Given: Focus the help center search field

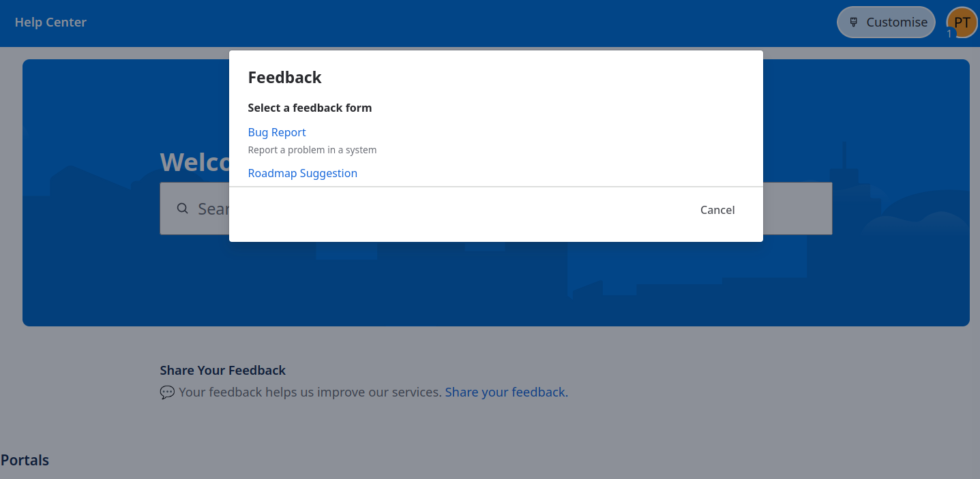Looking at the screenshot, I should point(496,208).
